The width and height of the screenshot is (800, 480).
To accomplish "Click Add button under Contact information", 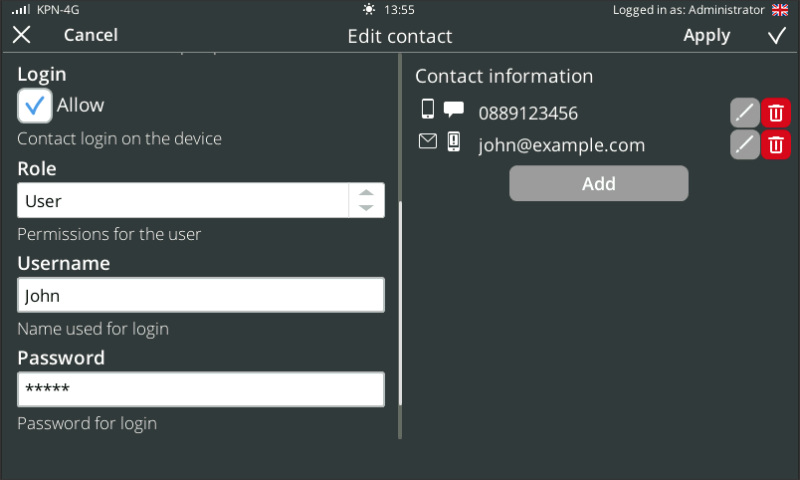I will tap(598, 184).
